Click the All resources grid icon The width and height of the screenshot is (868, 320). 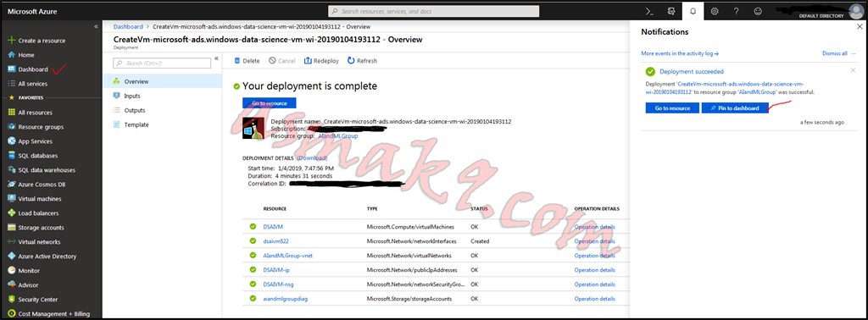(x=11, y=113)
